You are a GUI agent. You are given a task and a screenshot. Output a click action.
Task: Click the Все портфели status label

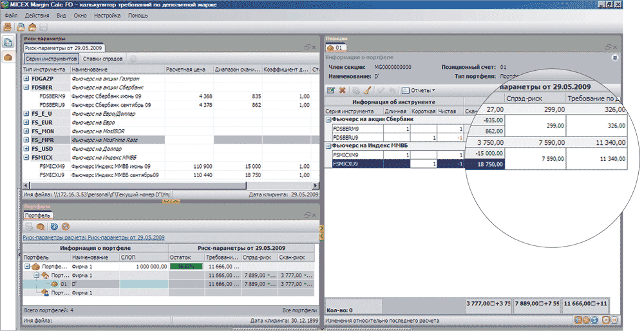point(299,310)
